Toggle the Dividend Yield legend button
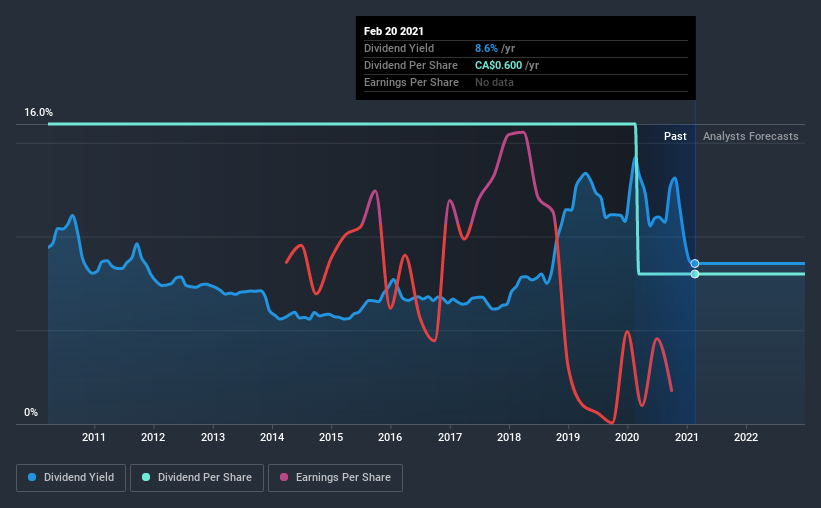The width and height of the screenshot is (821, 508). (x=71, y=478)
